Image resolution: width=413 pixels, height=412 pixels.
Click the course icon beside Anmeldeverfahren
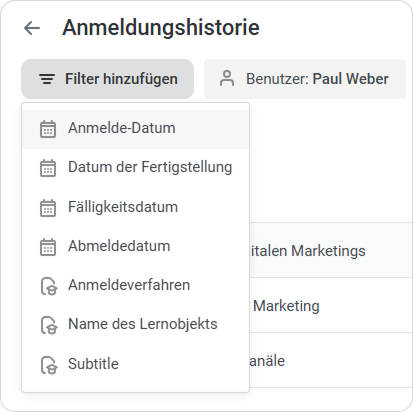click(x=49, y=286)
